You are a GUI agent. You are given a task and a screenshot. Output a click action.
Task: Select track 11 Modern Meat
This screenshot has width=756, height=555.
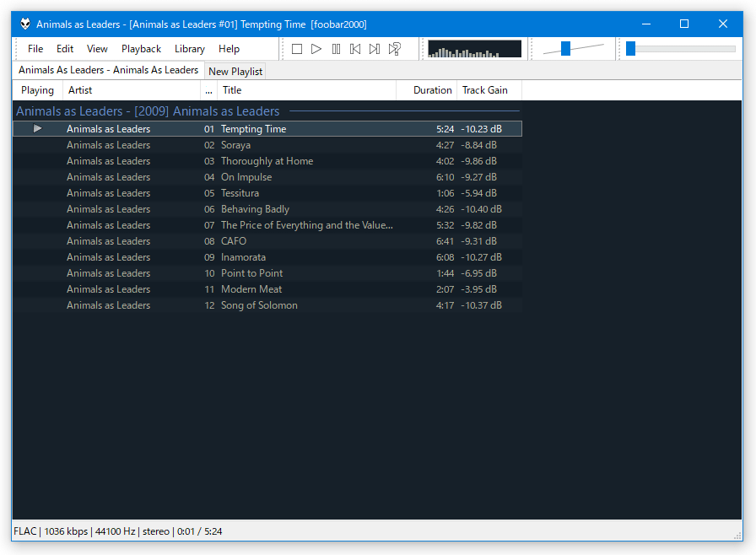tap(267, 289)
